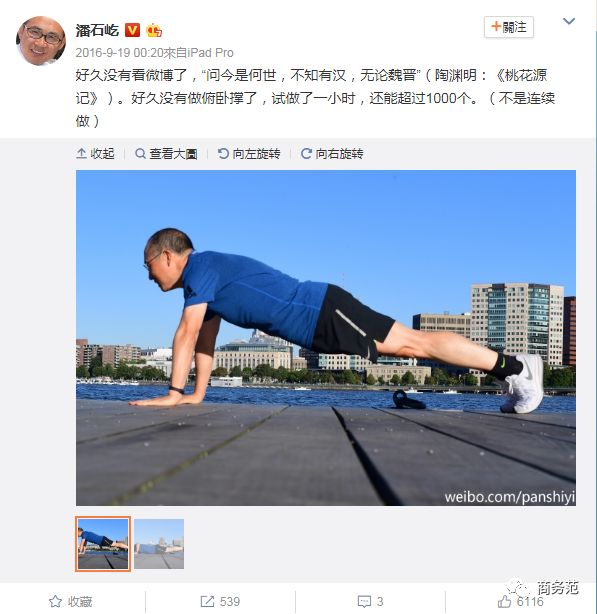Select the second faded thumbnail
The width and height of the screenshot is (597, 614).
coord(159,544)
